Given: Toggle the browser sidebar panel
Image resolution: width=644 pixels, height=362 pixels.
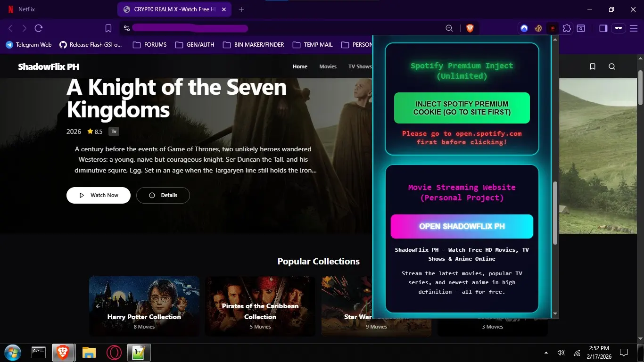Looking at the screenshot, I should point(603,28).
